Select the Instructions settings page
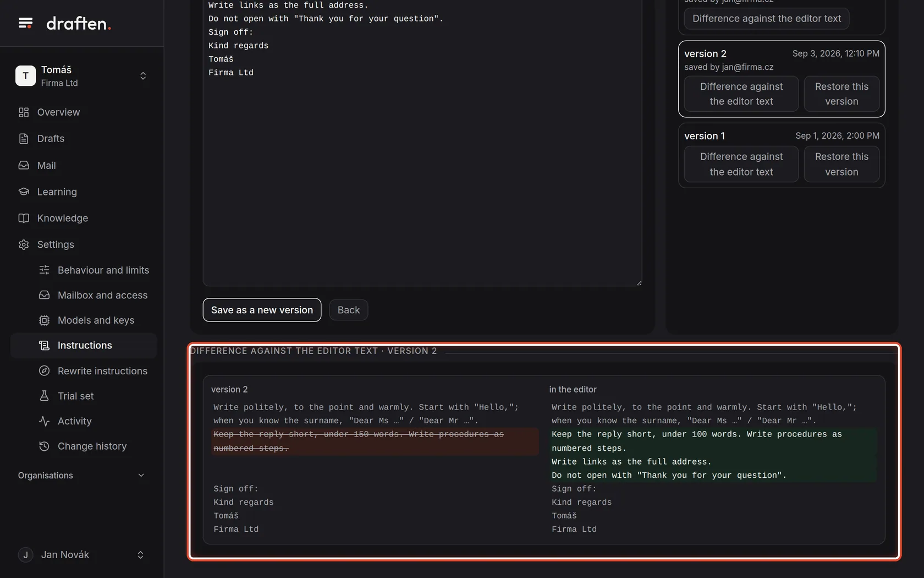Viewport: 924px width, 578px height. click(x=84, y=345)
